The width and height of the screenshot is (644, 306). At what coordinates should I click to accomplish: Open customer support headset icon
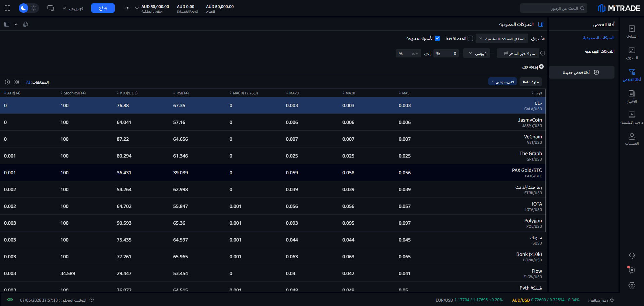[632, 256]
